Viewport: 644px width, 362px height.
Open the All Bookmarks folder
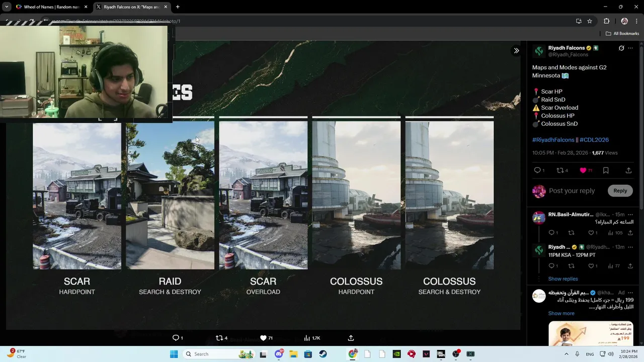coord(622,34)
